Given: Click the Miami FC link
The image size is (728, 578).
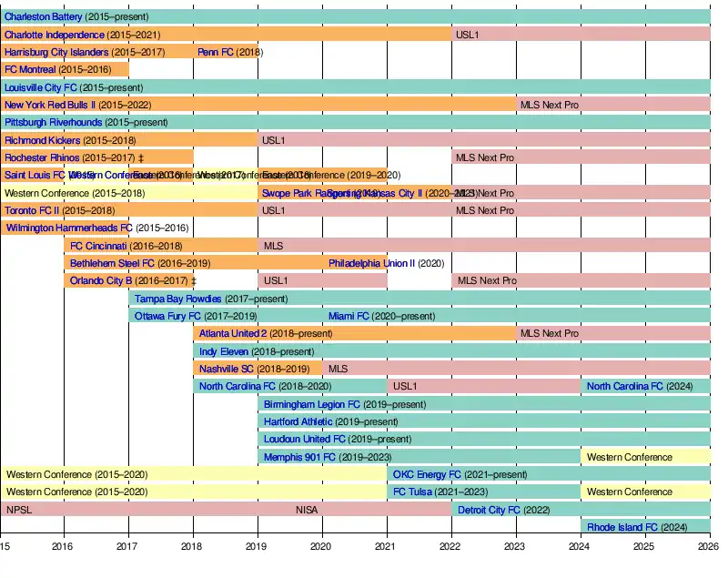Looking at the screenshot, I should point(349,316).
